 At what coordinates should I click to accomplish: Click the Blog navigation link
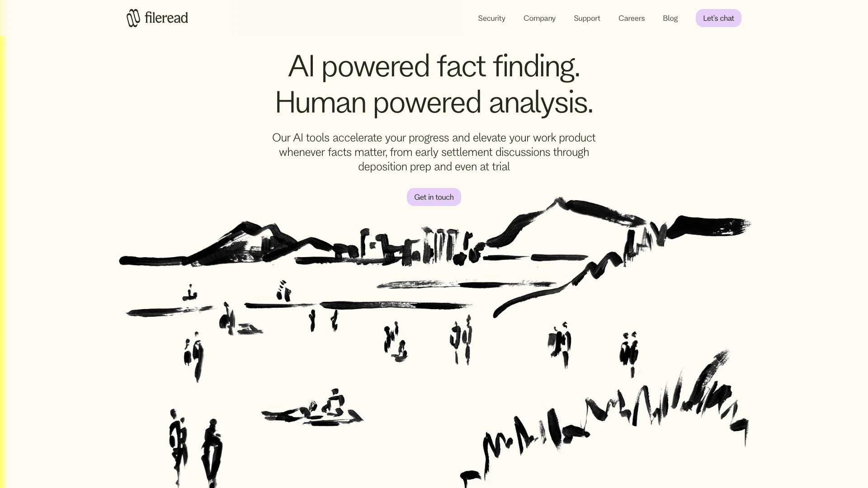[670, 18]
